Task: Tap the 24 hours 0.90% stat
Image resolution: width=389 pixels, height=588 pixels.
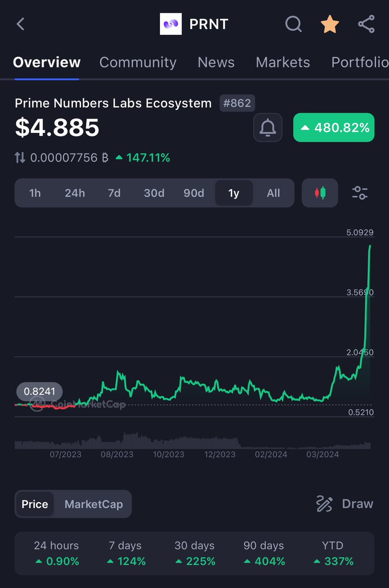Action: [56, 553]
